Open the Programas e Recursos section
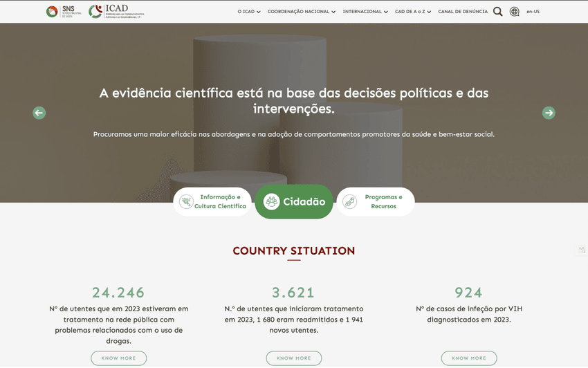This screenshot has height=368, width=588. click(x=376, y=202)
